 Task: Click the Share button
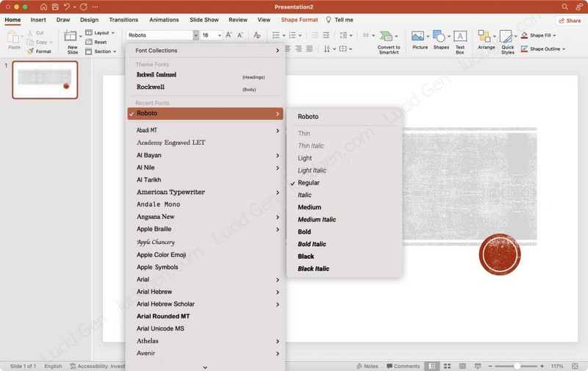[569, 21]
